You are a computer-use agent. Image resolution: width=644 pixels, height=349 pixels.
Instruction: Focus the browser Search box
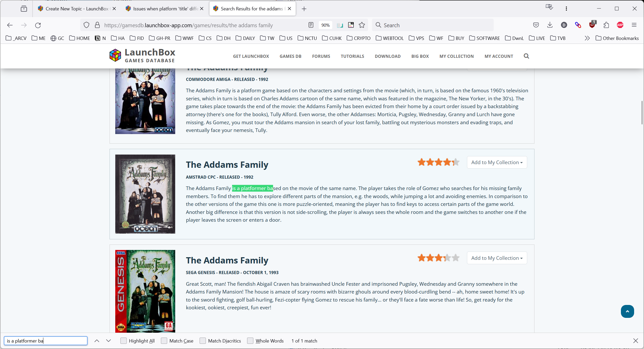click(x=433, y=25)
